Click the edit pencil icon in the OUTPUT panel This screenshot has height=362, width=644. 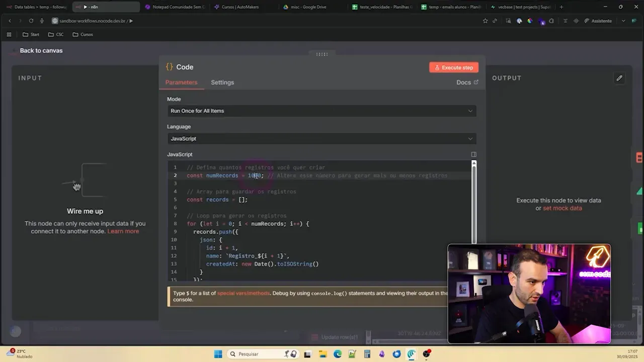(x=619, y=78)
